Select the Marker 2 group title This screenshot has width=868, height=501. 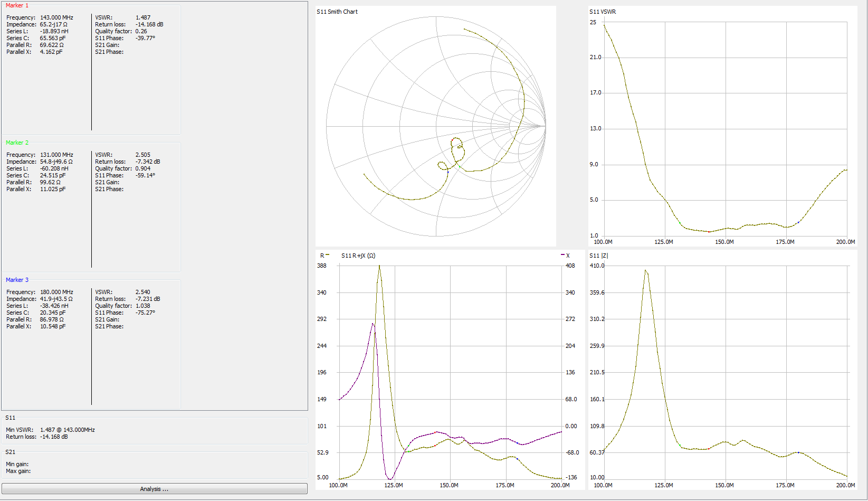point(17,143)
